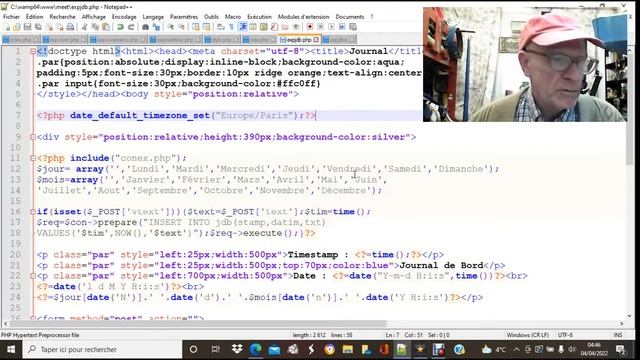Open the Exécution menu
Screen dimensions: 640x360
point(259,17)
